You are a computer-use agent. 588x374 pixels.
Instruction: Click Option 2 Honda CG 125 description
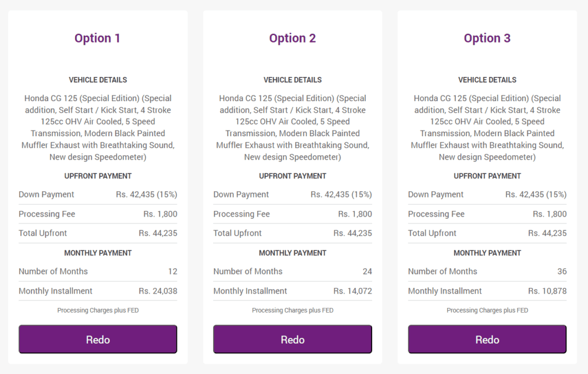292,128
